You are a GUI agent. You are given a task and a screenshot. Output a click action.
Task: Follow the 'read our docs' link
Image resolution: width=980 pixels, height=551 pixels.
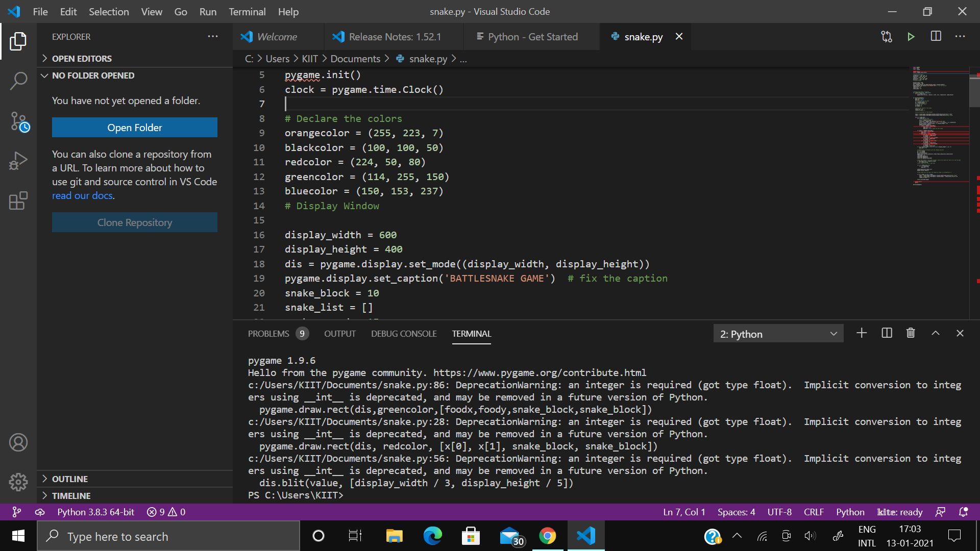82,196
